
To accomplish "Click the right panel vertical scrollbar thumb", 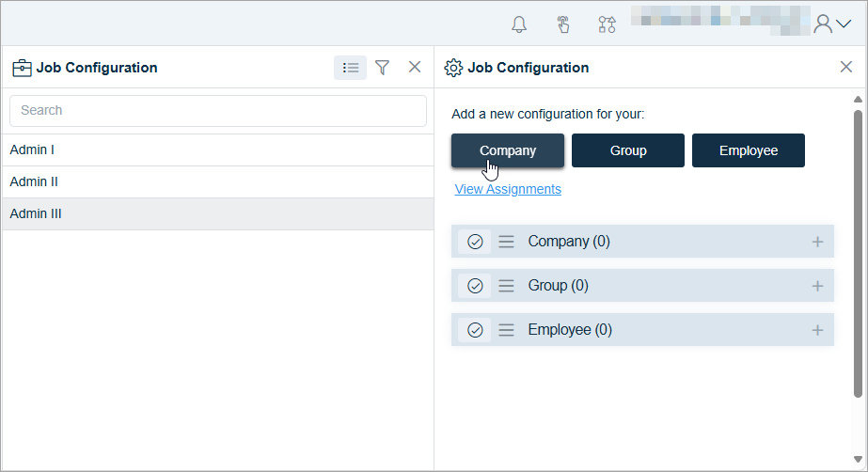I will 858,254.
